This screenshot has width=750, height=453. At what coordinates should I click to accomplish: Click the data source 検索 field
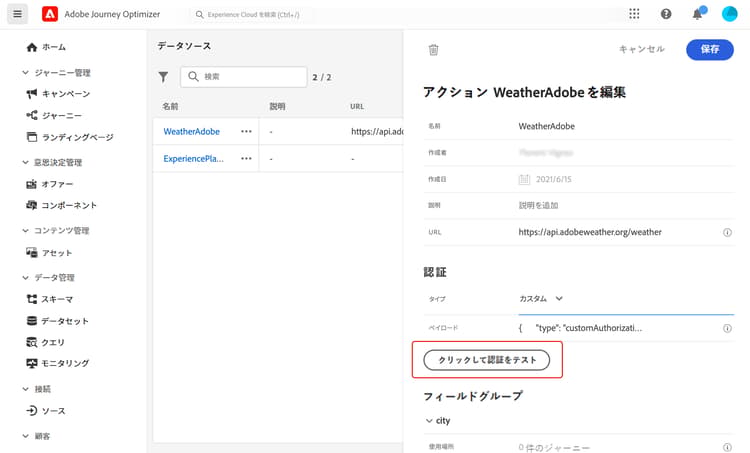coord(243,77)
